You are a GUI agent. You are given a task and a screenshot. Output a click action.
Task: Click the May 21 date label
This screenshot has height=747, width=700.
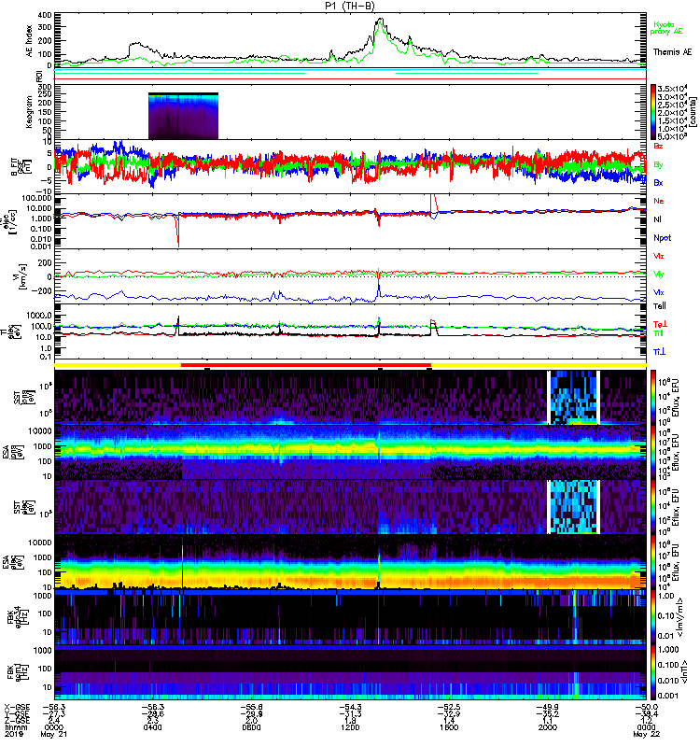[x=53, y=735]
